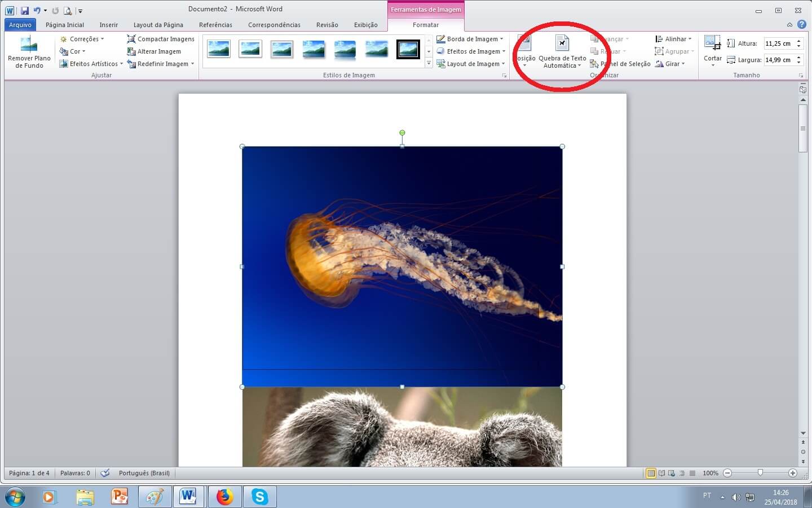Click the zoom in plus button
This screenshot has height=508, width=812.
pyautogui.click(x=792, y=473)
